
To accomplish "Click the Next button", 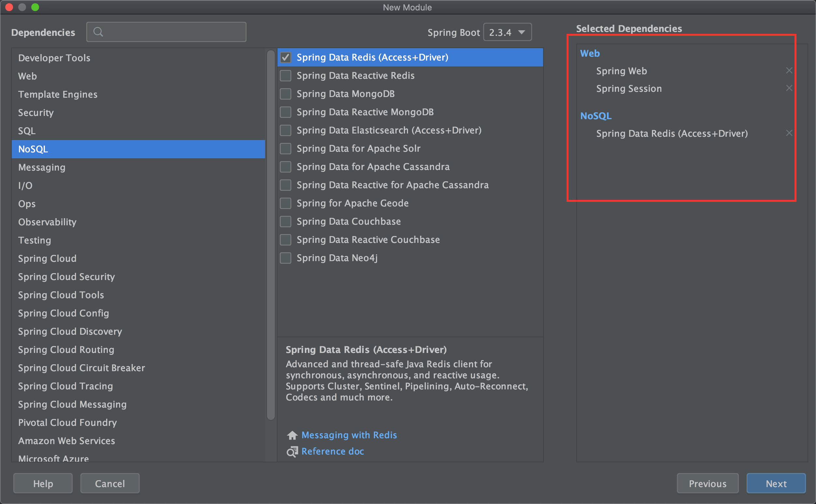I will [776, 483].
